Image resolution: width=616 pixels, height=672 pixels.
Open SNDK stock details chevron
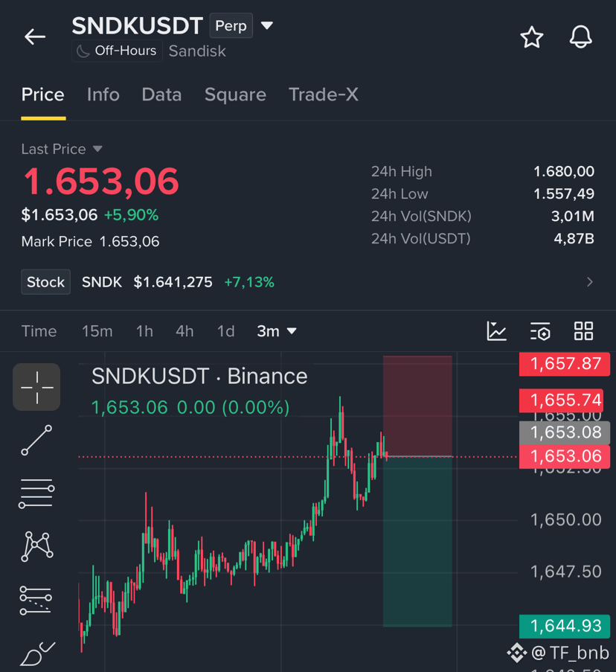click(590, 282)
